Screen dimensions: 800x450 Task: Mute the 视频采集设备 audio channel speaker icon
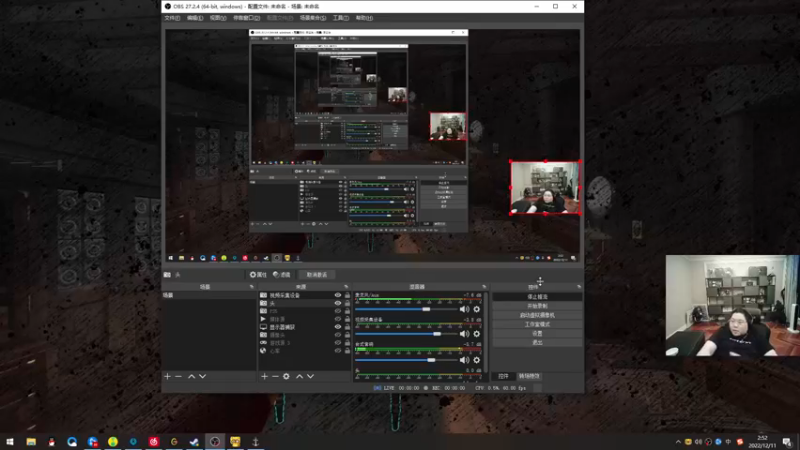click(464, 334)
